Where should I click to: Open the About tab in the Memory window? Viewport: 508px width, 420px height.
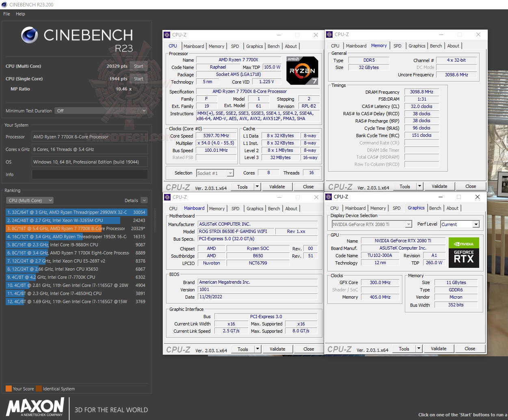pyautogui.click(x=453, y=46)
